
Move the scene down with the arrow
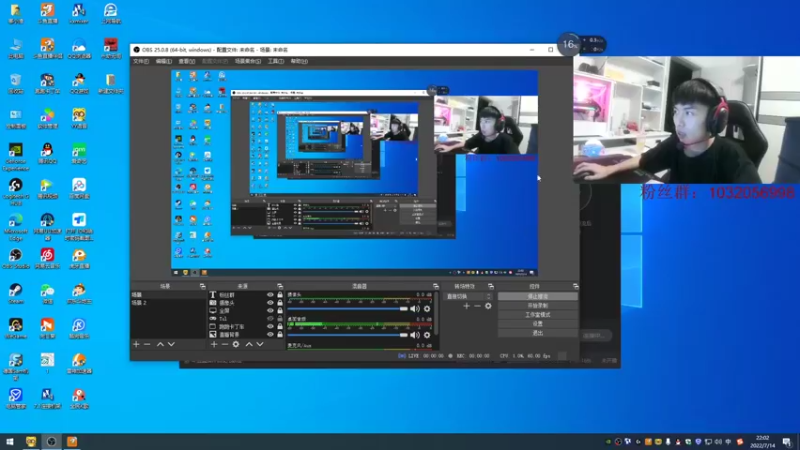pos(171,344)
